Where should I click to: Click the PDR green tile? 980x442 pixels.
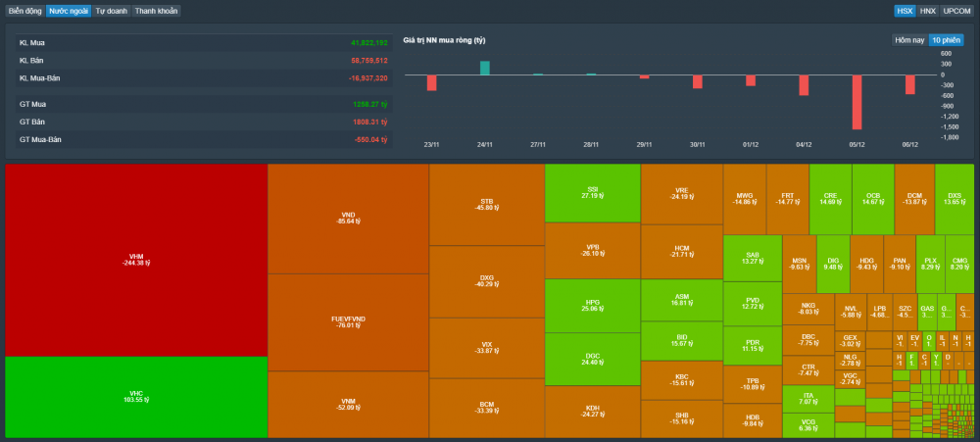[753, 346]
